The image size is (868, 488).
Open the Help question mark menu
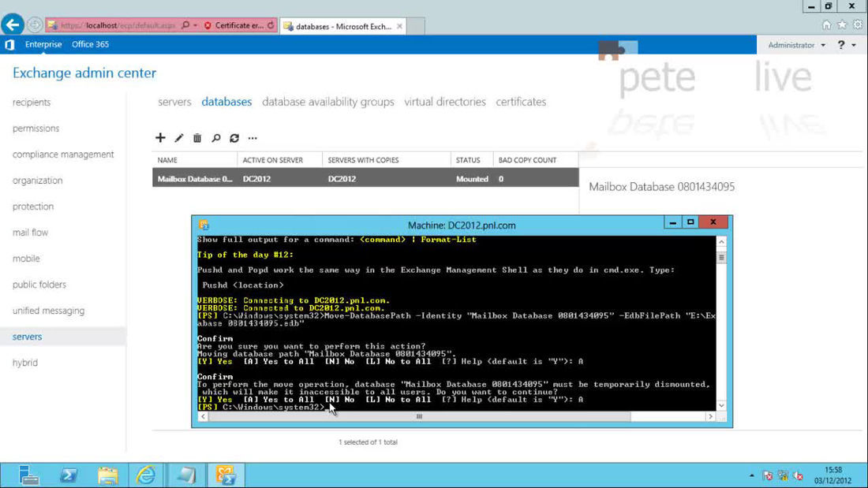841,45
